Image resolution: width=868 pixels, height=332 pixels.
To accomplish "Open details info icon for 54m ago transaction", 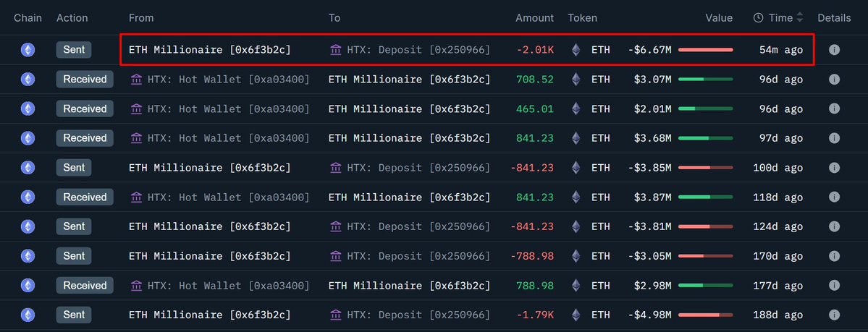I will [834, 50].
